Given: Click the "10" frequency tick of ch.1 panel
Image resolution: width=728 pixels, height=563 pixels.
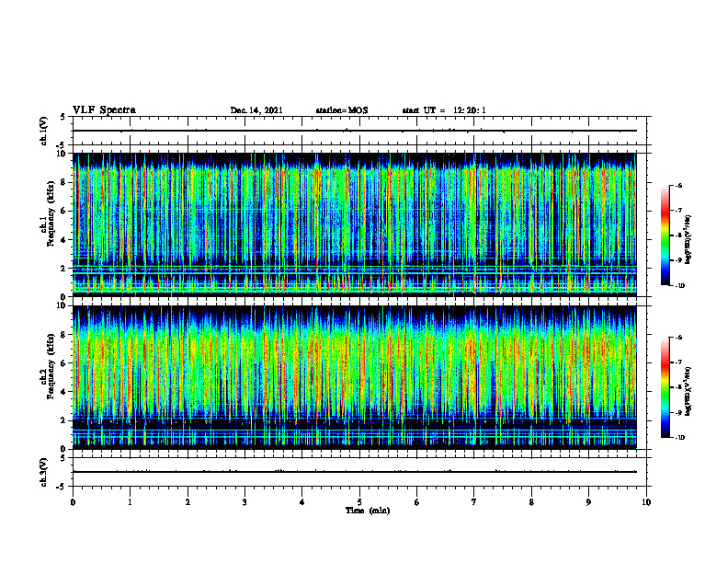Looking at the screenshot, I should click(x=63, y=154).
